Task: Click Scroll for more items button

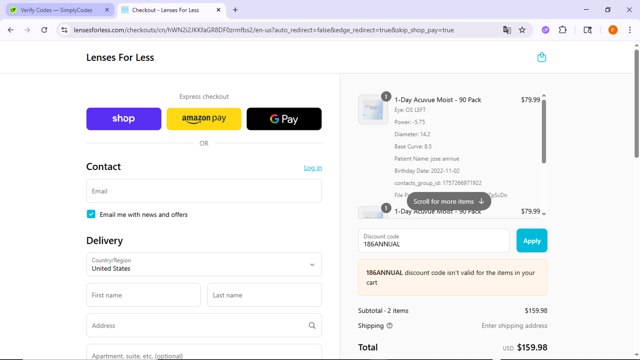Action: pos(449,201)
